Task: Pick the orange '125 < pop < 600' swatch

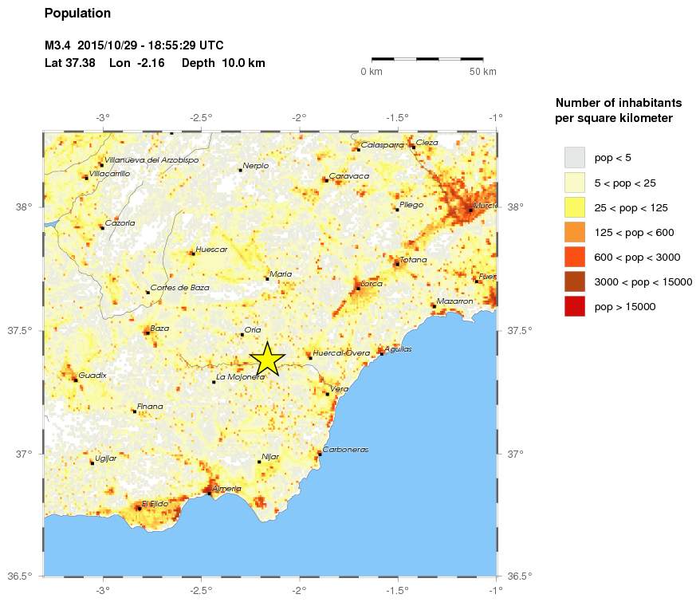Action: pos(575,232)
